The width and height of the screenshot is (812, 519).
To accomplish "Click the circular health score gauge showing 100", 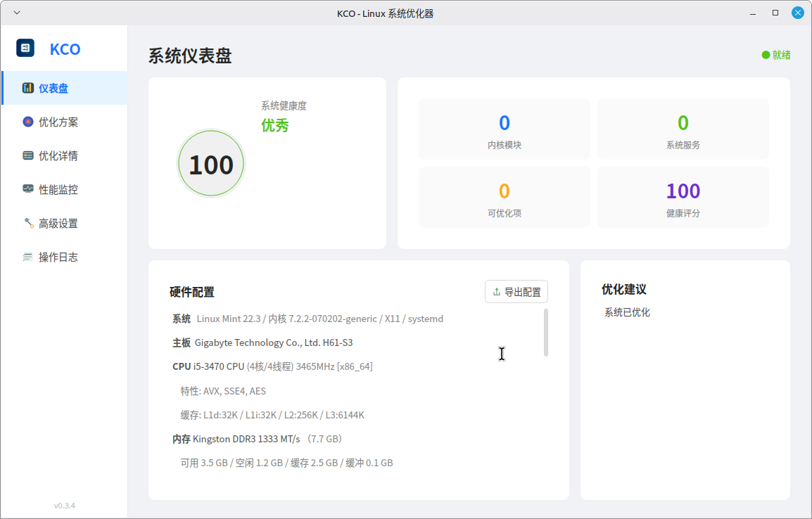I will pos(211,164).
